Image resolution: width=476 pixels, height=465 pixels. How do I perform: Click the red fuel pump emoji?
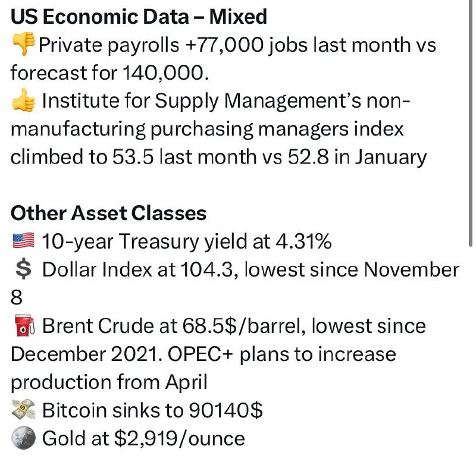click(24, 325)
